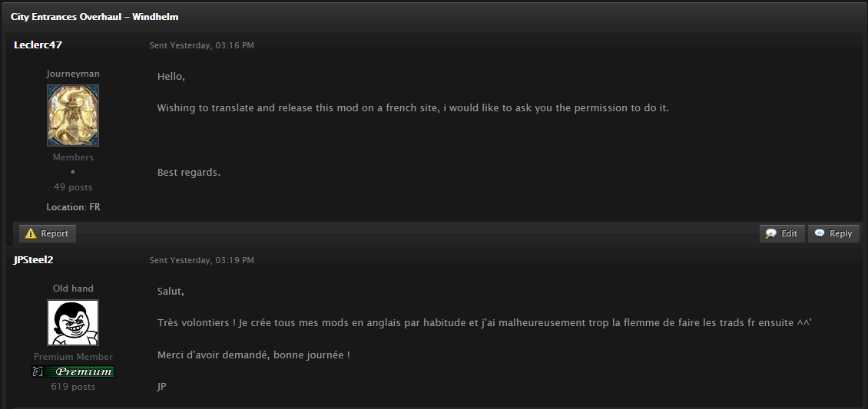Open the Leclerc47 username profile link
Image resolution: width=868 pixels, height=409 pixels.
click(38, 45)
